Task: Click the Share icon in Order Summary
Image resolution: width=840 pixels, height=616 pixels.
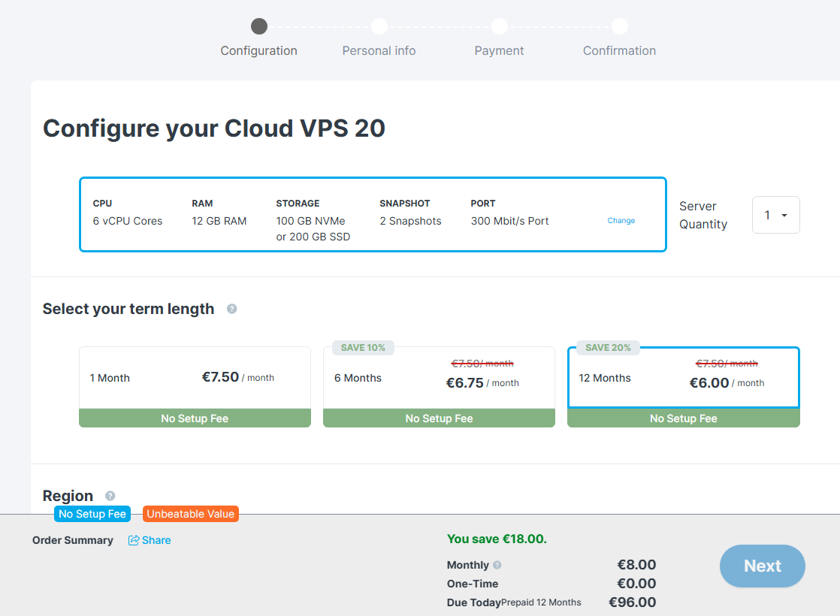Action: click(x=134, y=540)
